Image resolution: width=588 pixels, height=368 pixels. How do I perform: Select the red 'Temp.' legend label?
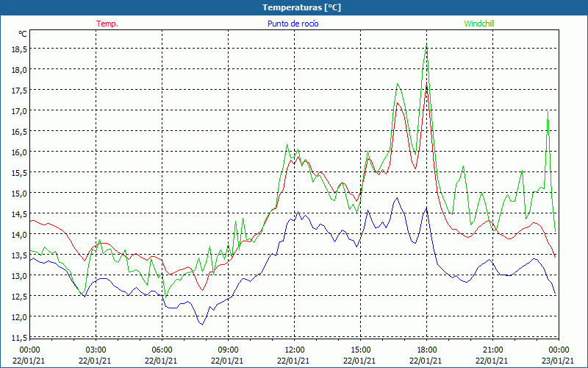click(x=107, y=24)
